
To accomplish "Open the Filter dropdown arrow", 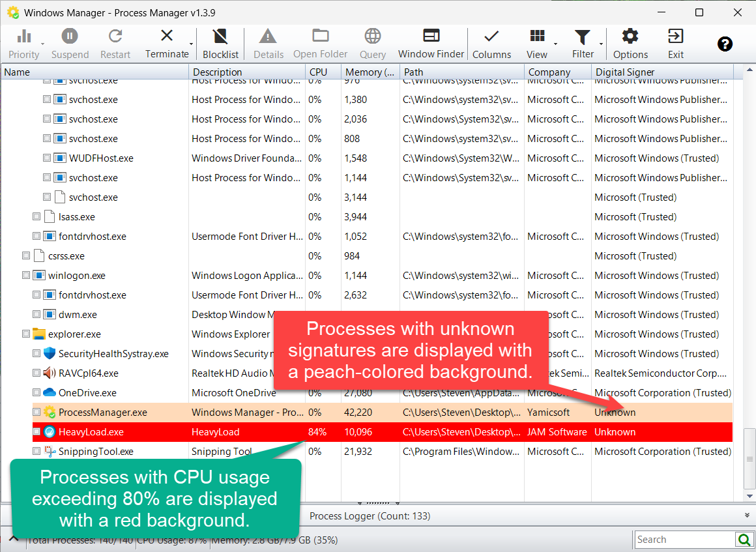I will [601, 44].
